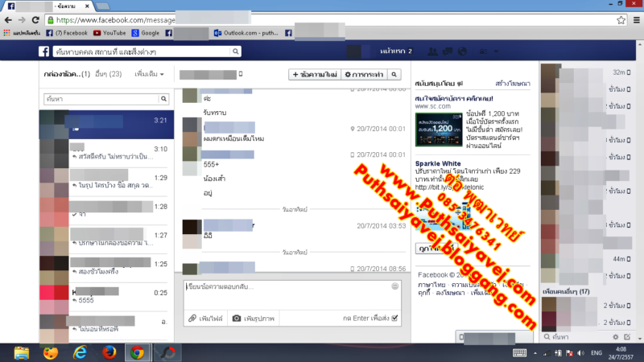Open the friend requests icon in header
Screen dimensions: 644x362
pos(432,51)
